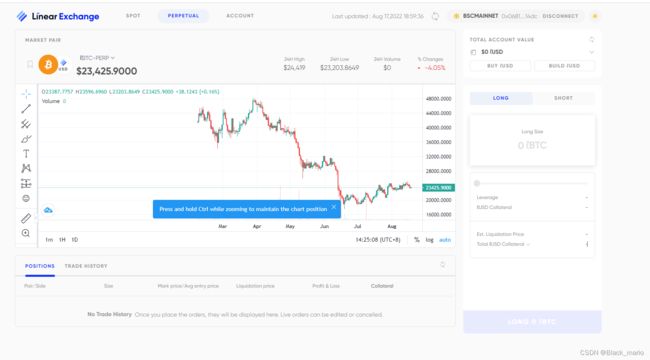Toggle the auto scale option

pyautogui.click(x=445, y=240)
